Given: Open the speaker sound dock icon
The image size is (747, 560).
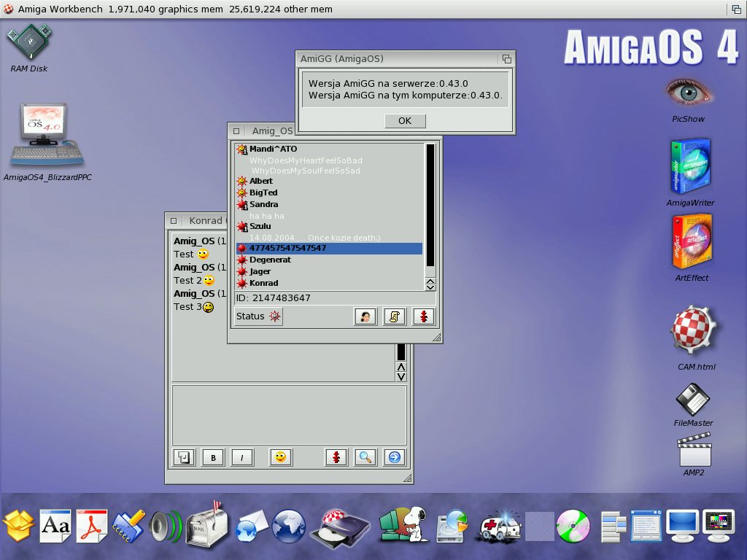Looking at the screenshot, I should point(165,526).
